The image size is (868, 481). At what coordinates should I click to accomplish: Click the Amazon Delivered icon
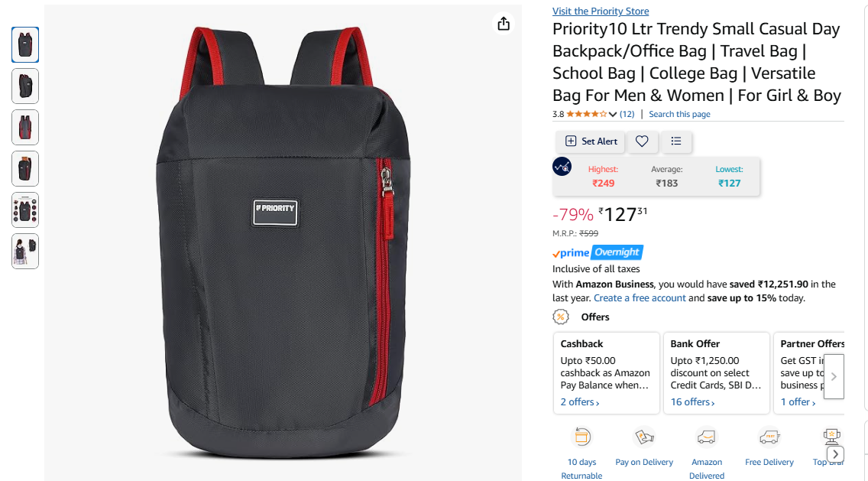tap(706, 437)
